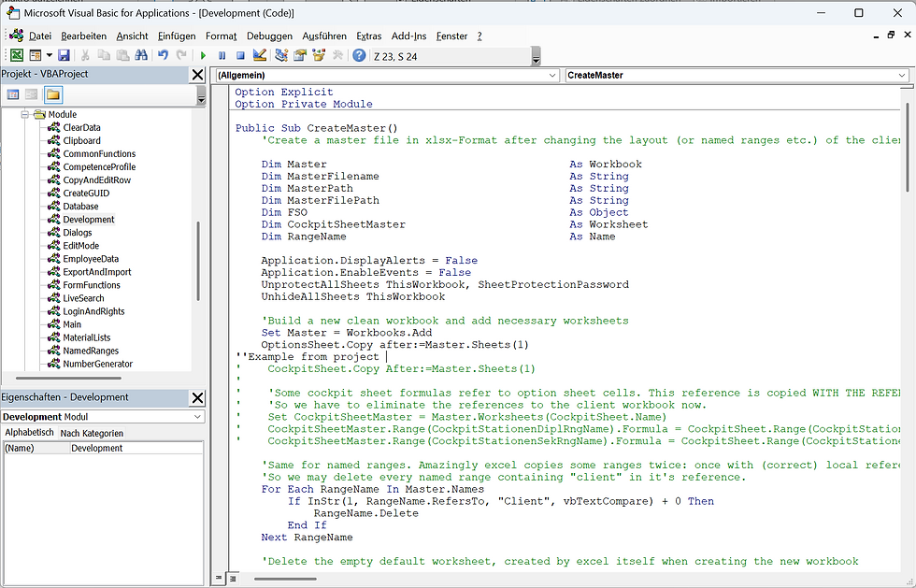
Task: Click the code window horizontal scrollbar thumb
Action: [x=285, y=580]
